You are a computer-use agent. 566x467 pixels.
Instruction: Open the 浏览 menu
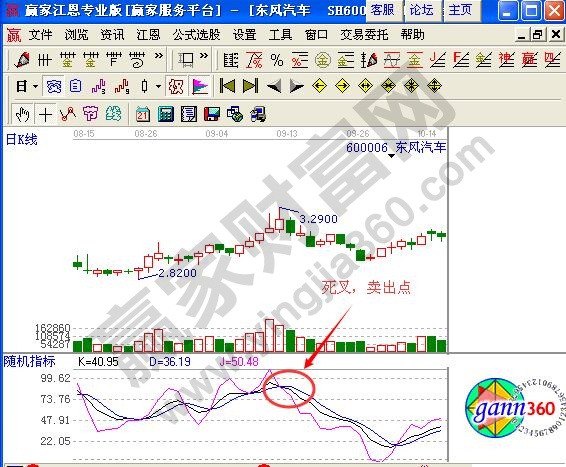[x=76, y=35]
